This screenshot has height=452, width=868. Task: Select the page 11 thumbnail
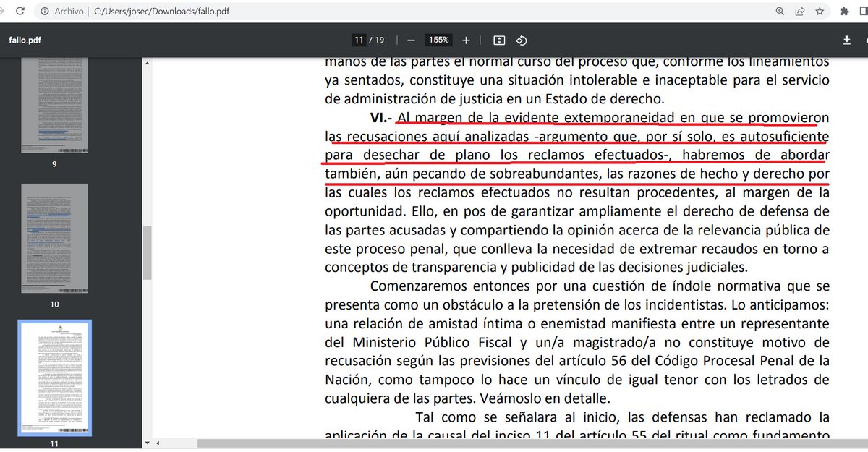[54, 378]
